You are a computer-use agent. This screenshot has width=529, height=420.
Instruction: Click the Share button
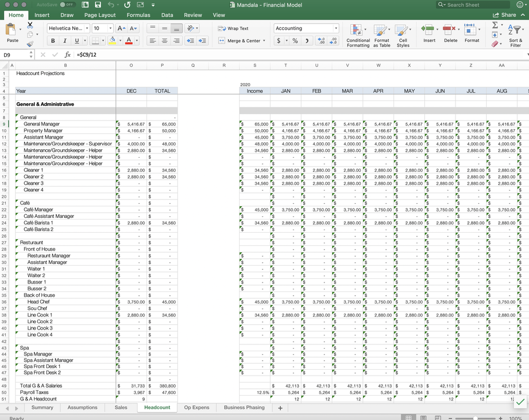click(x=504, y=15)
